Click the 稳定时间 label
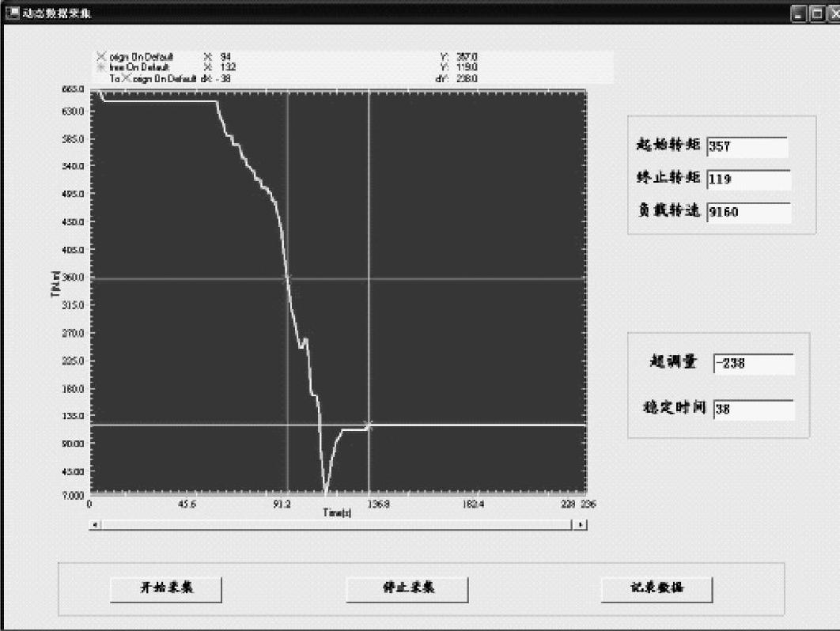The image size is (840, 631). (x=675, y=407)
